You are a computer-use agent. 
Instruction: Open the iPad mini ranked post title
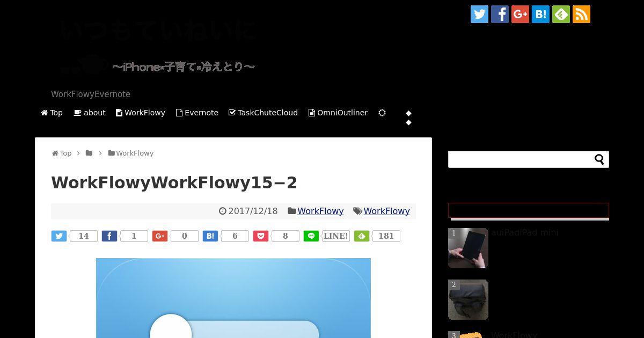(x=525, y=232)
